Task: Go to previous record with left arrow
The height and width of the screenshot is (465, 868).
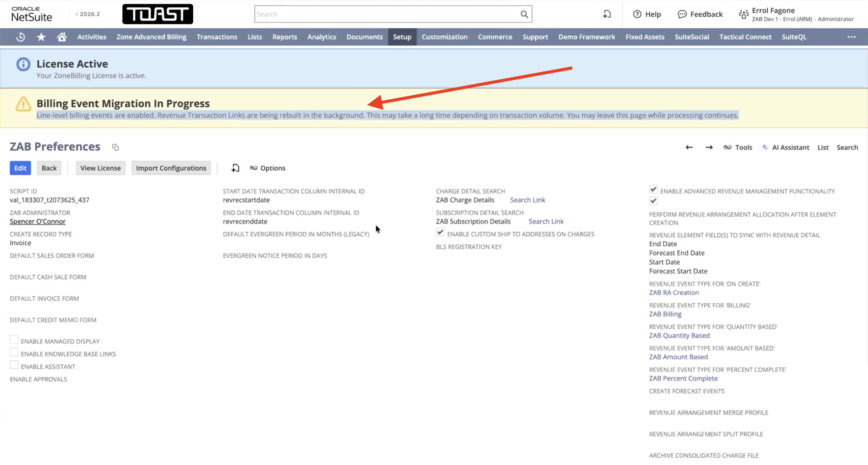Action: tap(689, 147)
